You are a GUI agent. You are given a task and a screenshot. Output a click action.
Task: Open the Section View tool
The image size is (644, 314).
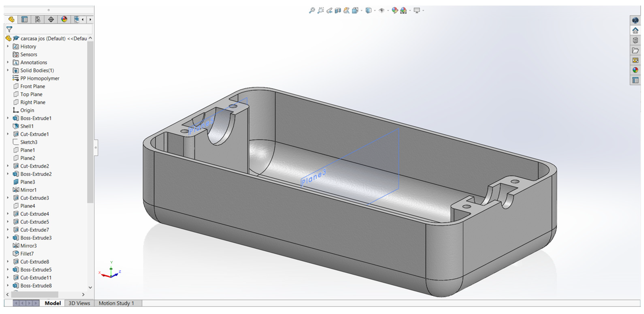(338, 11)
